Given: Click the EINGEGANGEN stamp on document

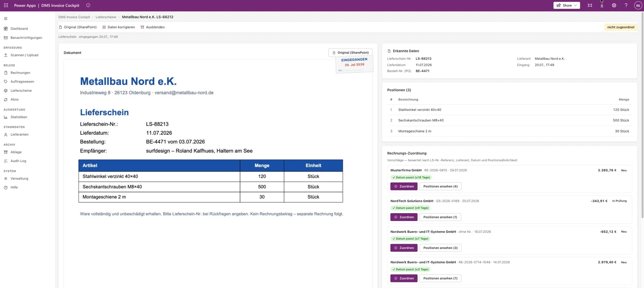Looking at the screenshot, I should click(354, 64).
